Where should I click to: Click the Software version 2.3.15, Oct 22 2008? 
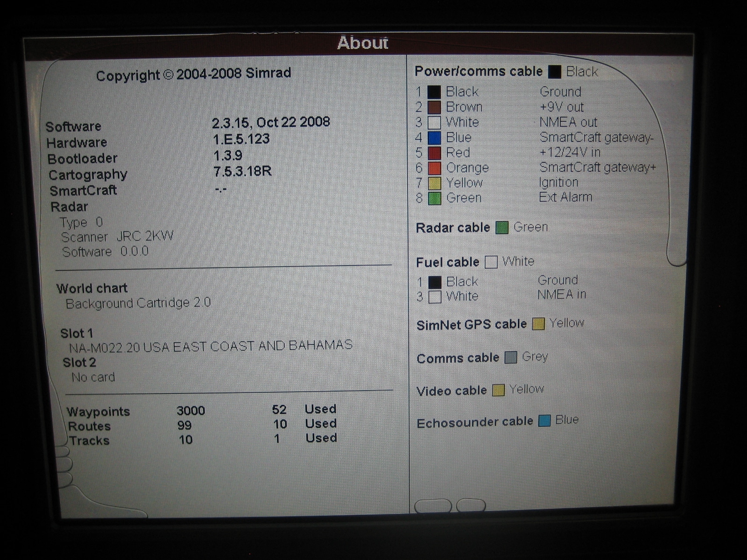tap(271, 122)
